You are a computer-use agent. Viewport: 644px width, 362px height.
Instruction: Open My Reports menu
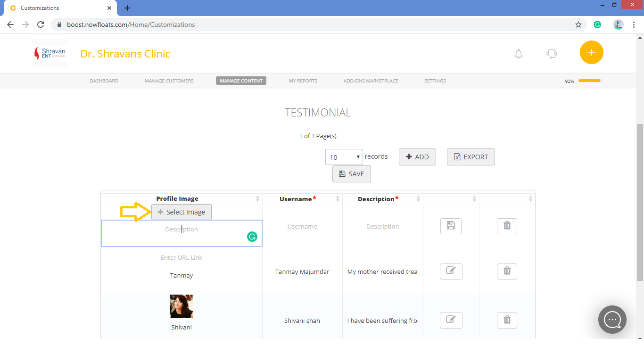[303, 81]
